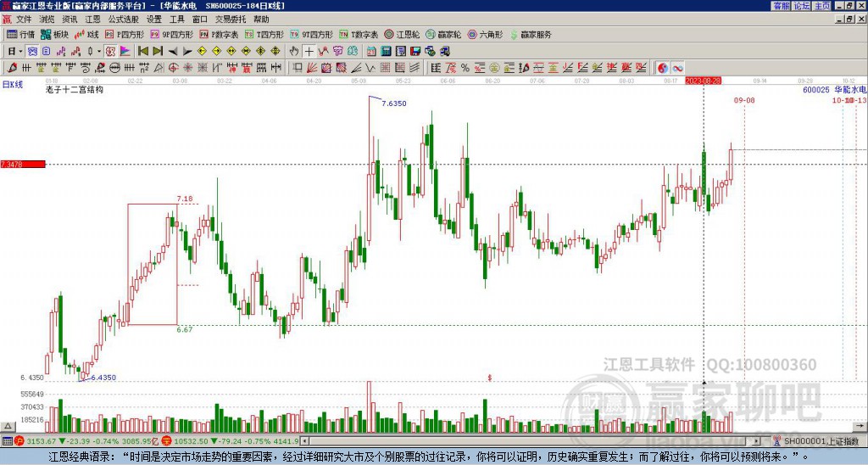Open the T数字表 tool
Screen dimensions: 868x465
coord(359,34)
